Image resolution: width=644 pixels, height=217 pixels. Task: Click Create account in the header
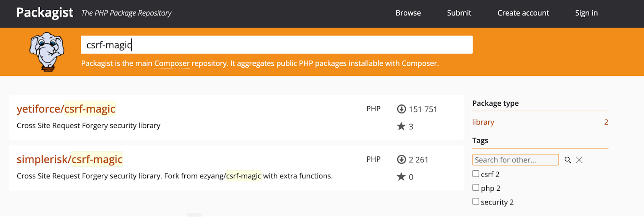click(x=523, y=13)
